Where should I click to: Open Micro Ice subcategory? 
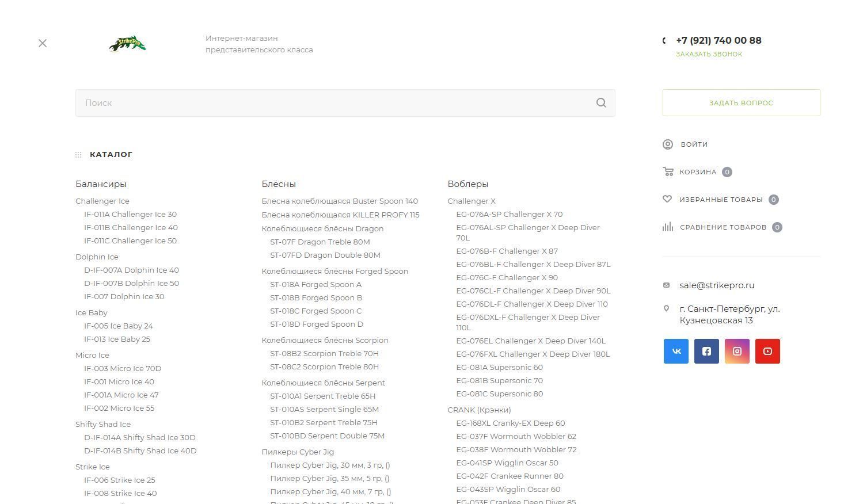(x=92, y=355)
